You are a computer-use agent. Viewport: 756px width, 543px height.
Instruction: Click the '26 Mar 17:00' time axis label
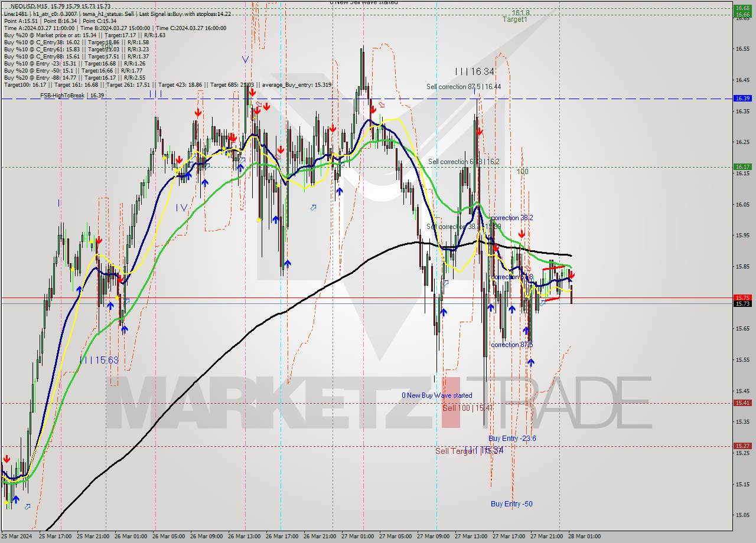click(x=282, y=537)
